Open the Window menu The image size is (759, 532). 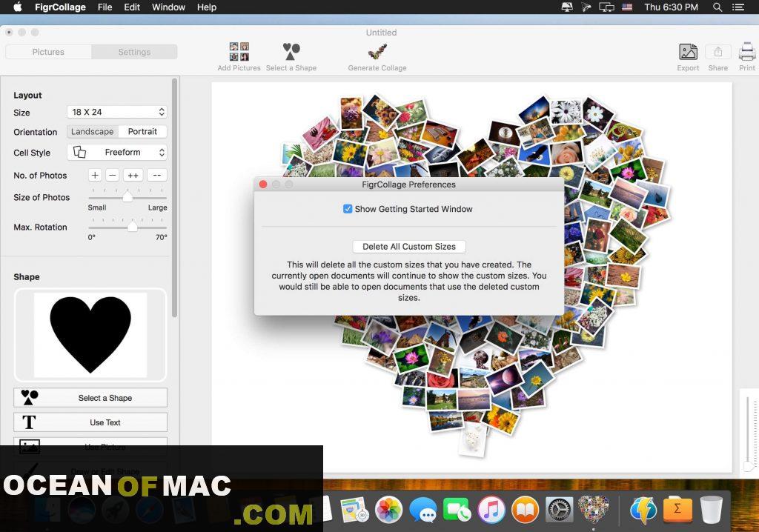pos(168,7)
